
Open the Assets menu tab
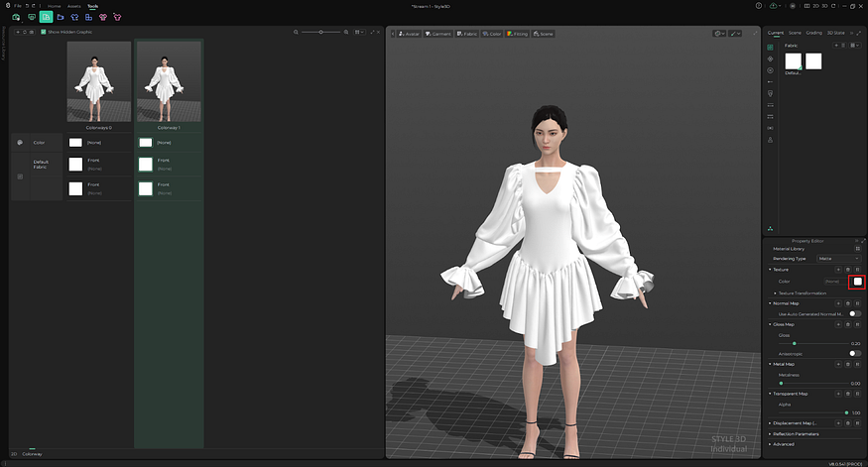(x=74, y=6)
